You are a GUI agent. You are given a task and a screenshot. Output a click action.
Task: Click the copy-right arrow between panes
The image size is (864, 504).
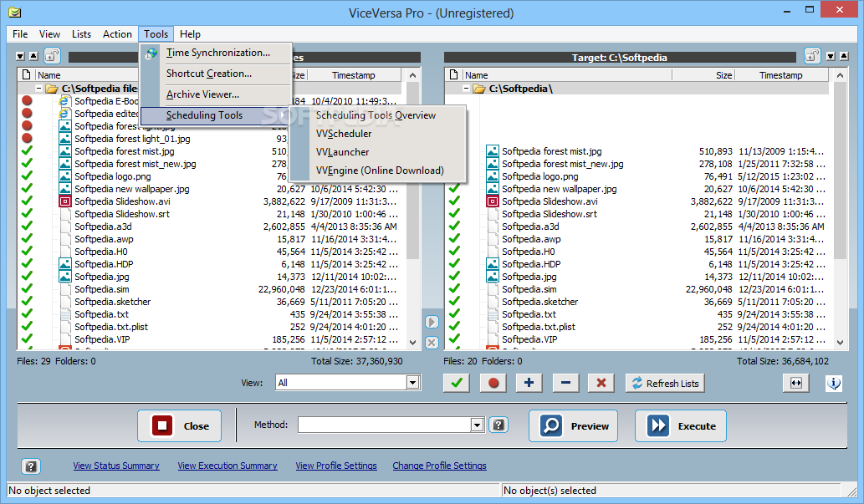pos(432,322)
